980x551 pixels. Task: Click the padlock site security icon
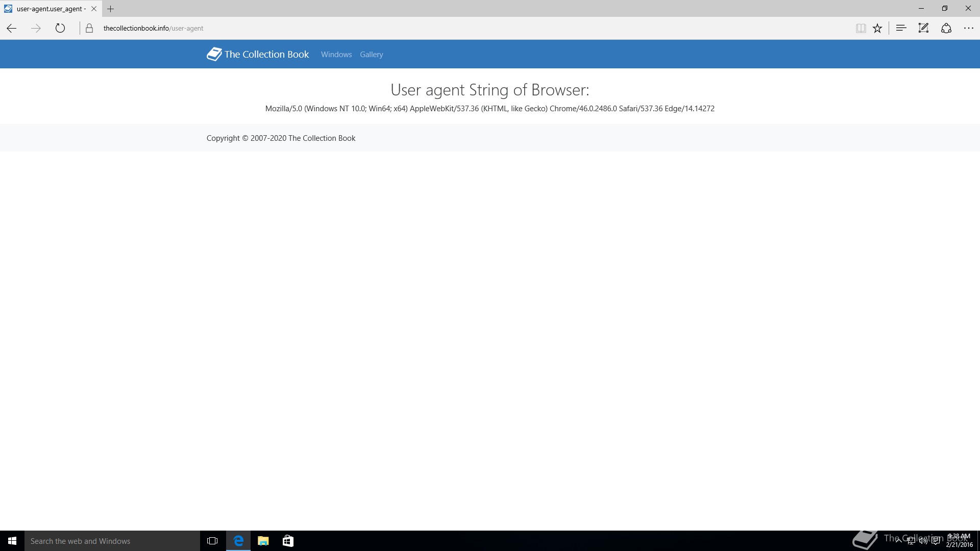[89, 29]
